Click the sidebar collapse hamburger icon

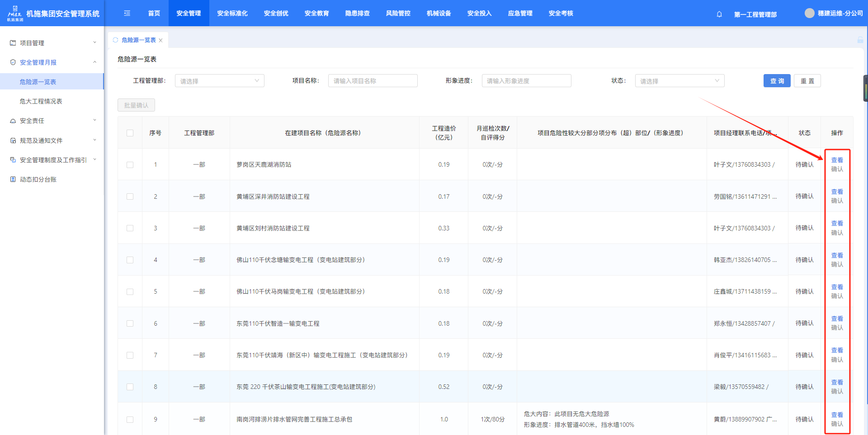127,13
